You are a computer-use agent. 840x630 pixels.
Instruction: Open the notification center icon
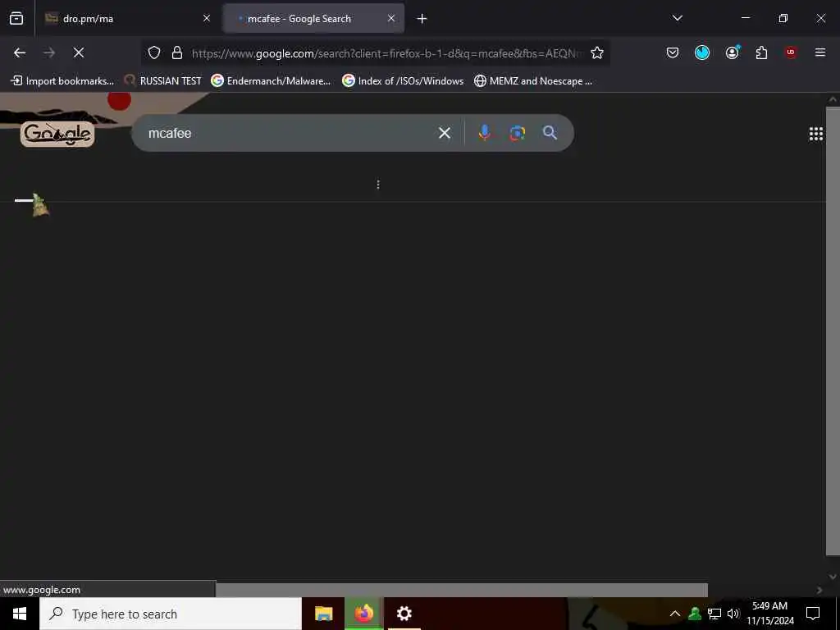(813, 614)
